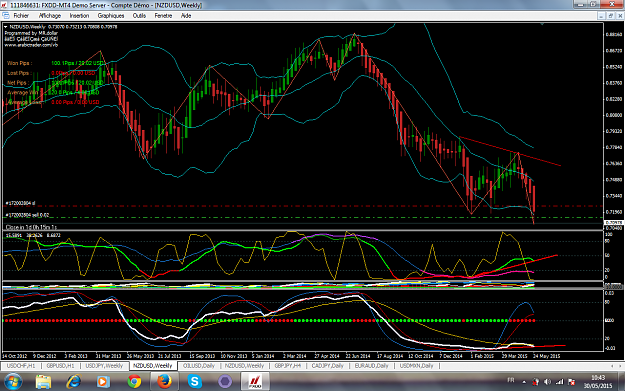
Task: Open the purple hexagon app in taskbar
Action: pyautogui.click(x=225, y=381)
